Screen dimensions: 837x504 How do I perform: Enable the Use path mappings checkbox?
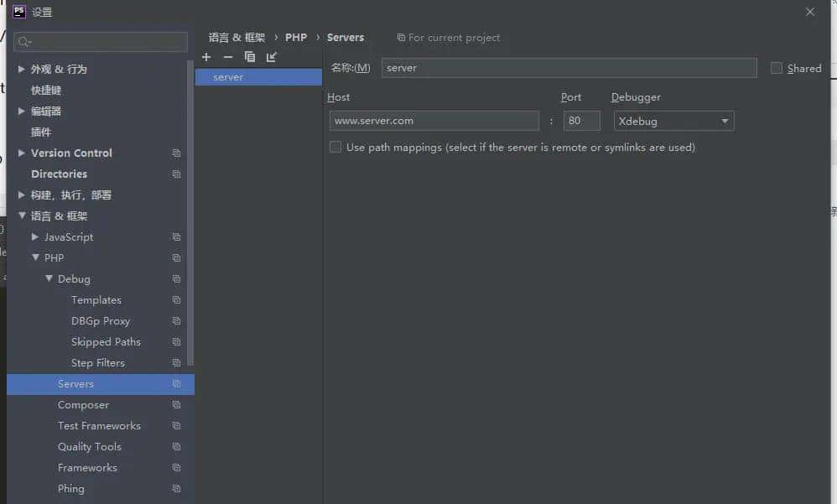(335, 147)
